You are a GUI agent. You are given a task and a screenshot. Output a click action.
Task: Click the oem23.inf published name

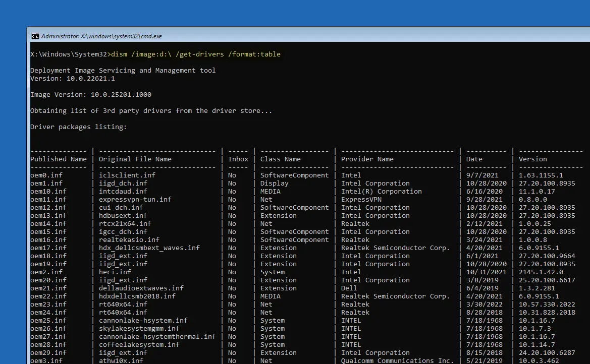click(48, 304)
